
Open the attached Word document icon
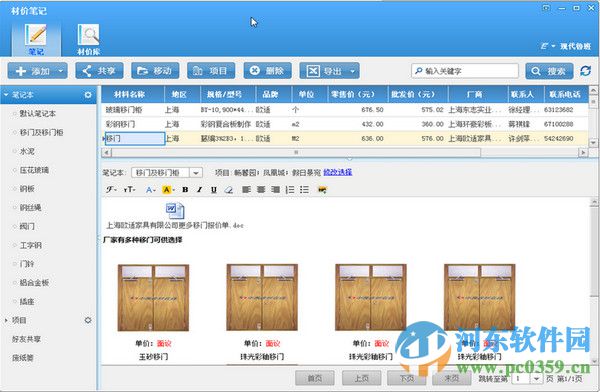tap(175, 211)
